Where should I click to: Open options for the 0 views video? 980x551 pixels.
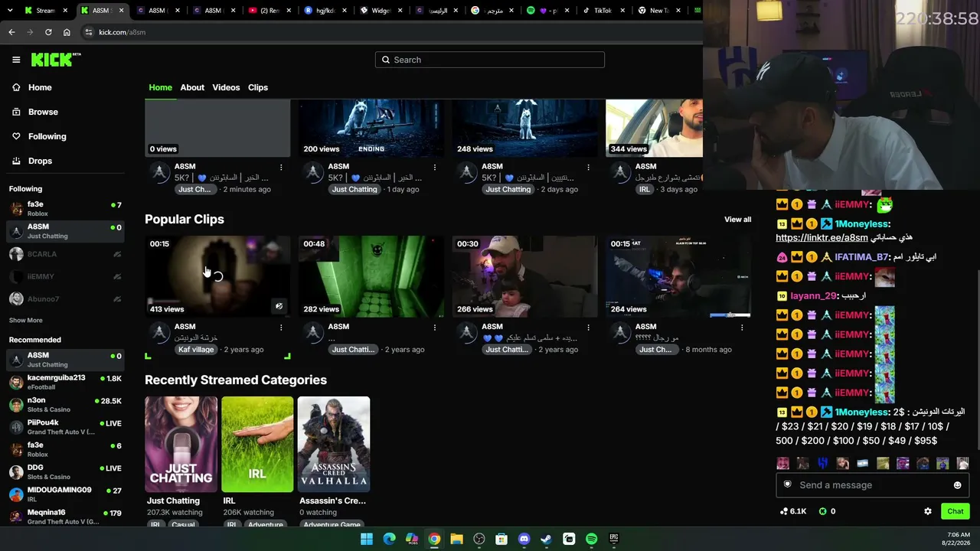(x=281, y=167)
